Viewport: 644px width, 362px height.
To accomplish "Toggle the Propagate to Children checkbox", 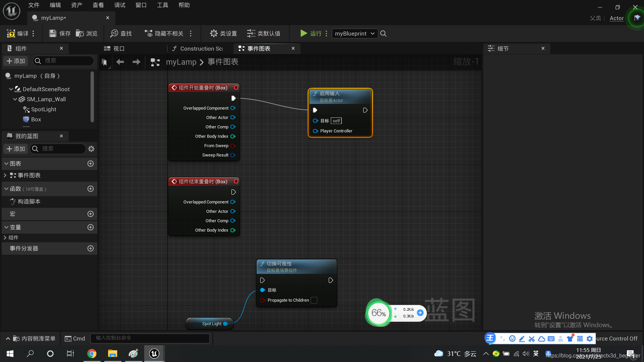I will tap(314, 300).
